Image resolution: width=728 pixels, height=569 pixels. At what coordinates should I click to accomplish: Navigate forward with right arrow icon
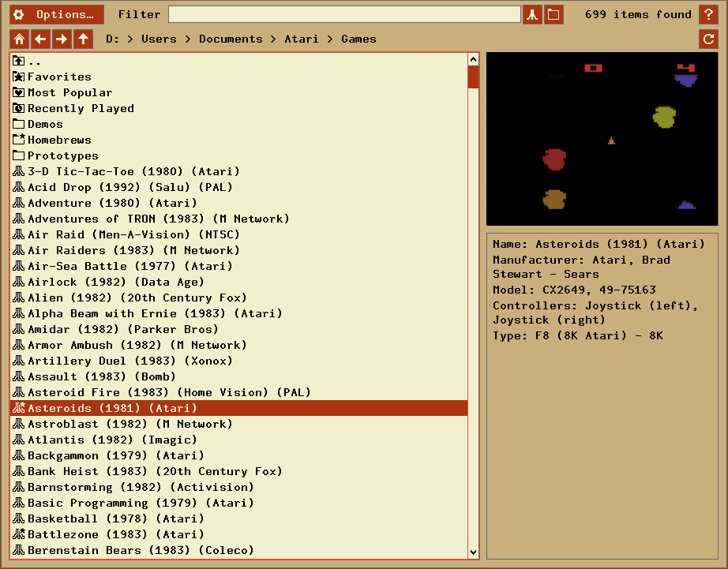click(x=62, y=39)
